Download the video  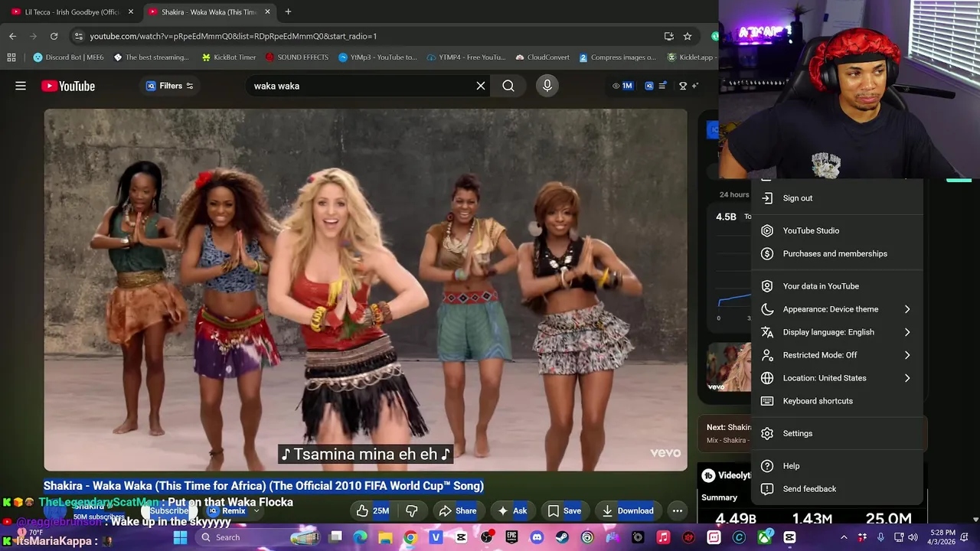(627, 511)
